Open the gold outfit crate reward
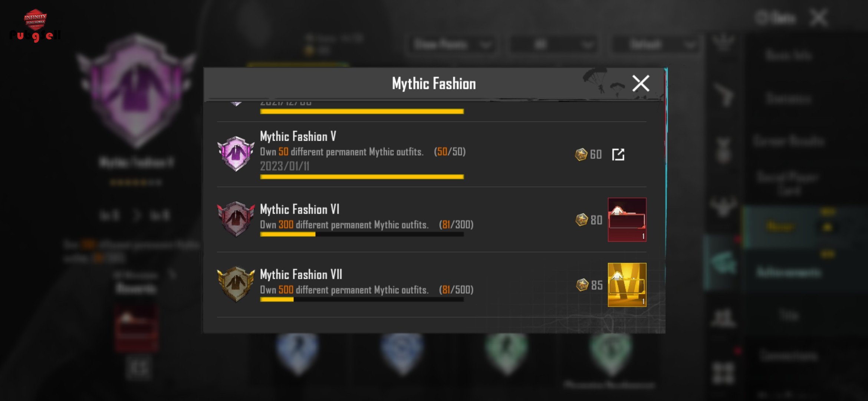 pos(627,285)
